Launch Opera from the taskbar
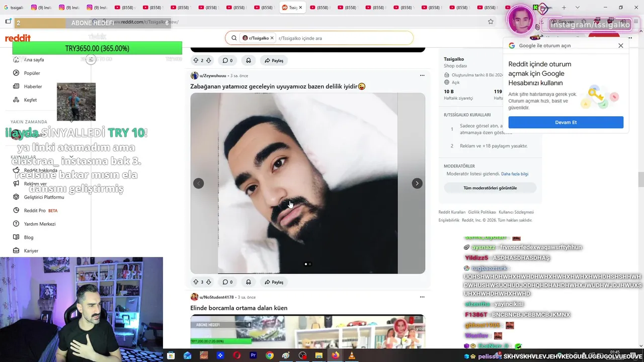The height and width of the screenshot is (362, 644). click(x=236, y=355)
